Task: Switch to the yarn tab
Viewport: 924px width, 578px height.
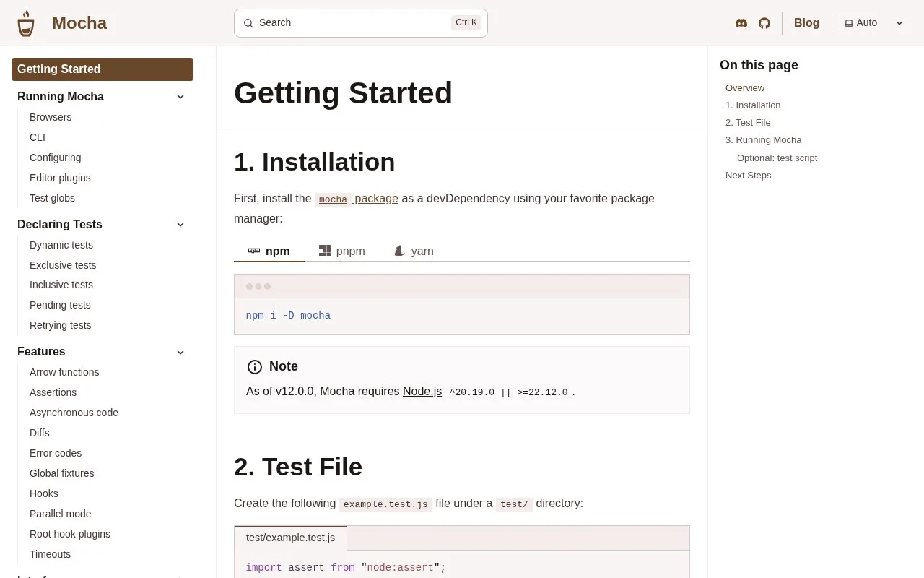Action: pos(414,251)
